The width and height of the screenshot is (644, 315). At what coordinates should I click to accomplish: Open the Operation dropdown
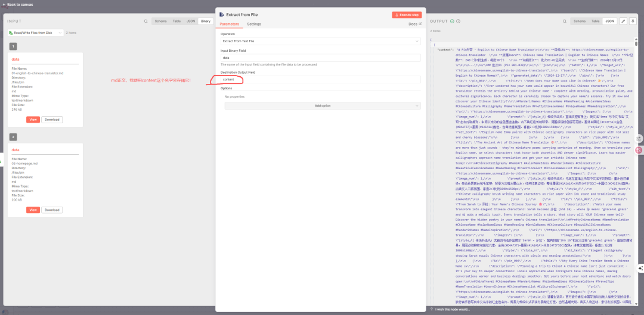coord(321,41)
